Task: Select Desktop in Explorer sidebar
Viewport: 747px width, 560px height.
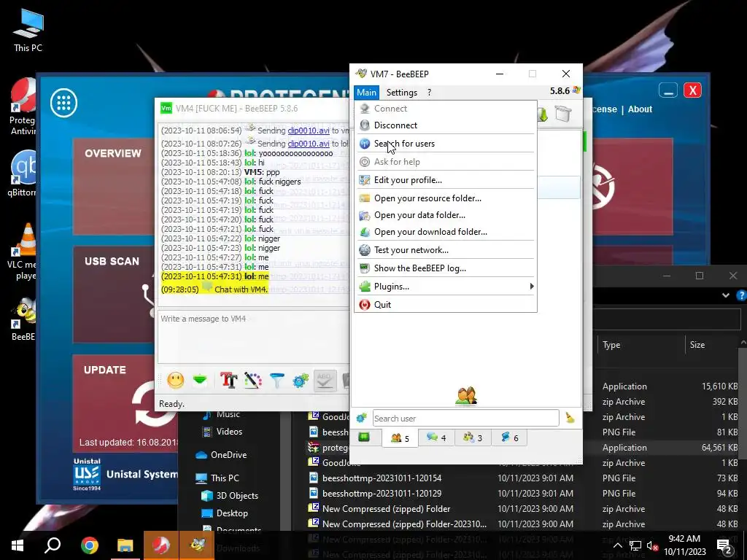Action: [232, 513]
